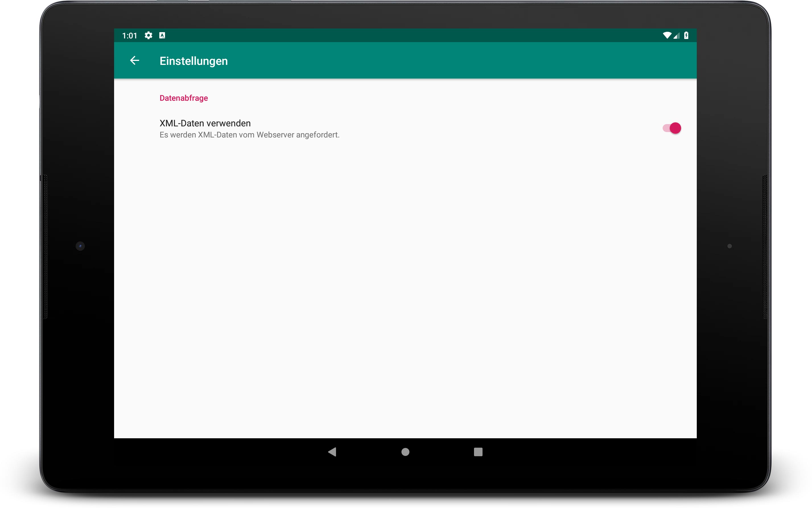Toggle the XML-Daten verwenden switch
This screenshot has height=508, width=812.
[671, 128]
